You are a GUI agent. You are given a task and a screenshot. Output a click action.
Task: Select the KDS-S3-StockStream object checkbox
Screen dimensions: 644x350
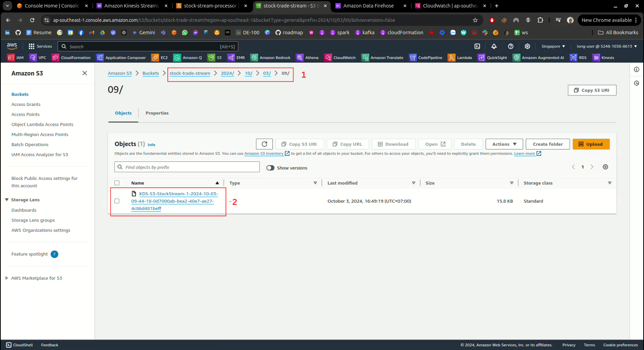[117, 201]
